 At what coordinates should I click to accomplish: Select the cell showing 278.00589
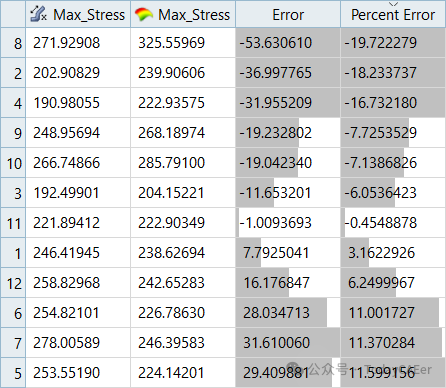coord(78,343)
